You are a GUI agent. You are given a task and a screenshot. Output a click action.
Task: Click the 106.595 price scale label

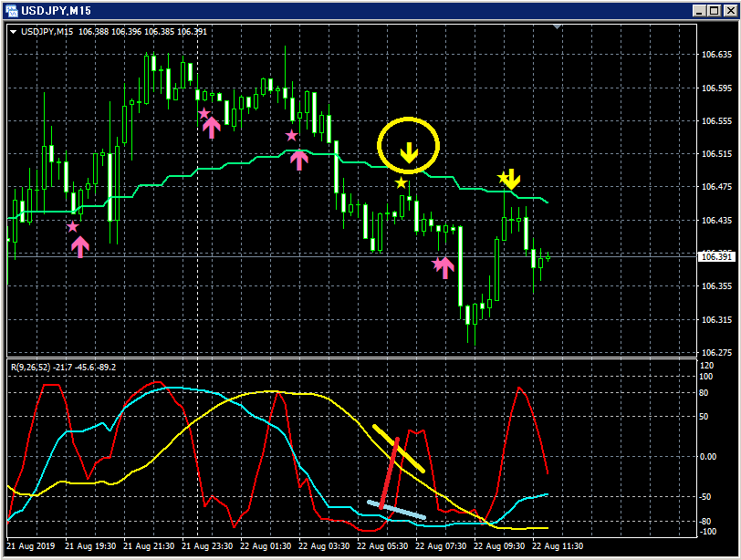tap(716, 88)
